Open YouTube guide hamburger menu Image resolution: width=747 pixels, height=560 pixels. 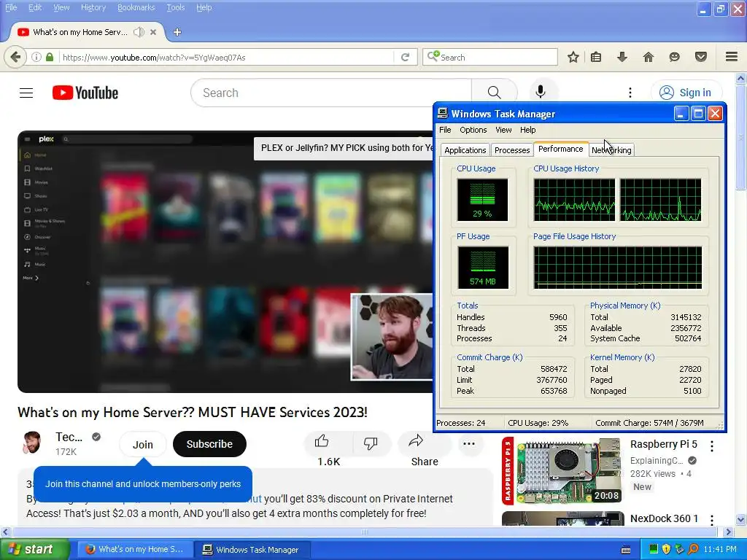[x=26, y=93]
